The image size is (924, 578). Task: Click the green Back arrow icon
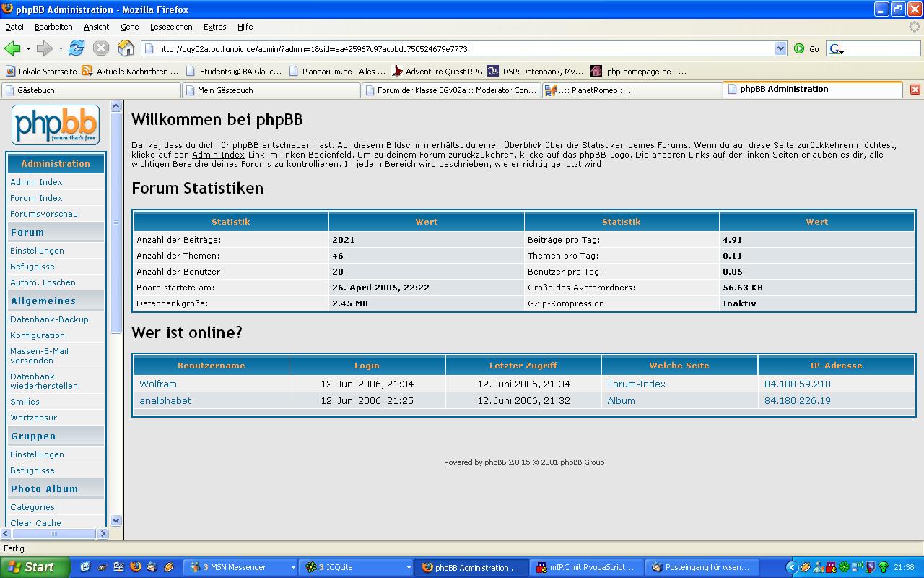12,48
